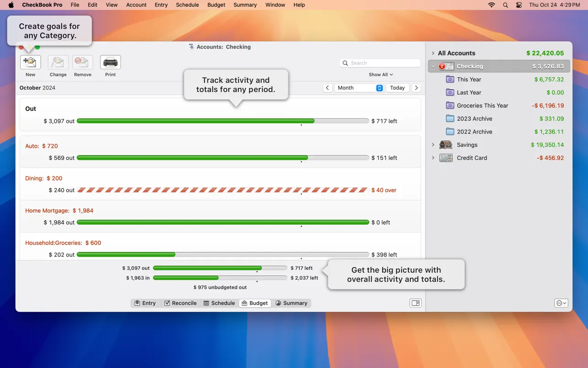Viewport: 588px width, 368px height.
Task: Switch to the Reconcile tab
Action: click(180, 303)
